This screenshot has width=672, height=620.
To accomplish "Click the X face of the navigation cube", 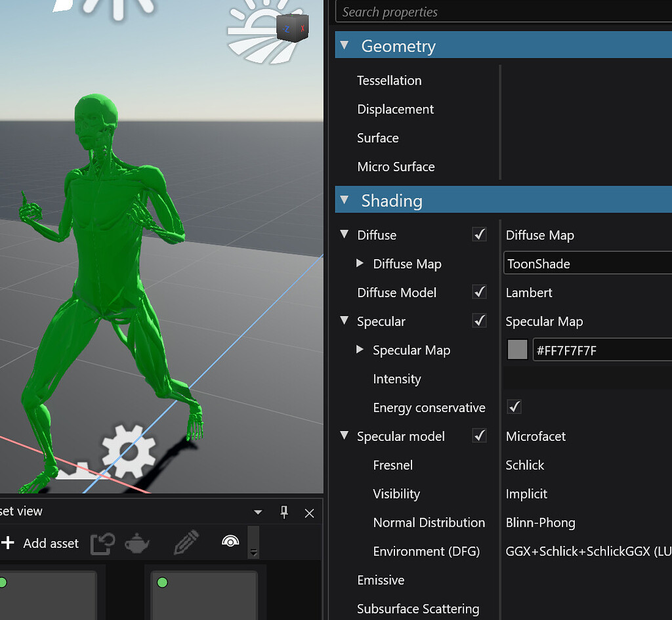I will click(302, 30).
